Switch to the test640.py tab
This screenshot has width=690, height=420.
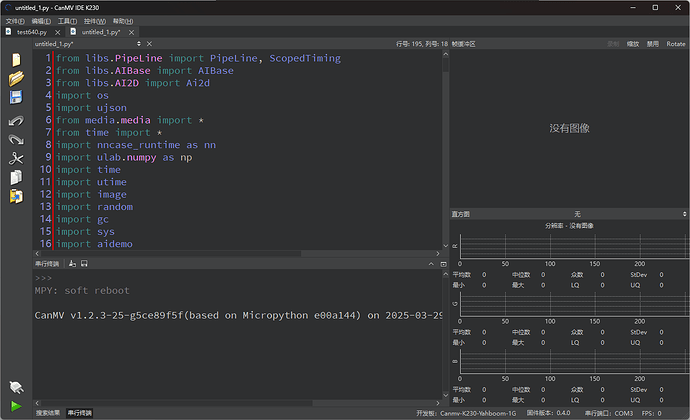pos(30,32)
